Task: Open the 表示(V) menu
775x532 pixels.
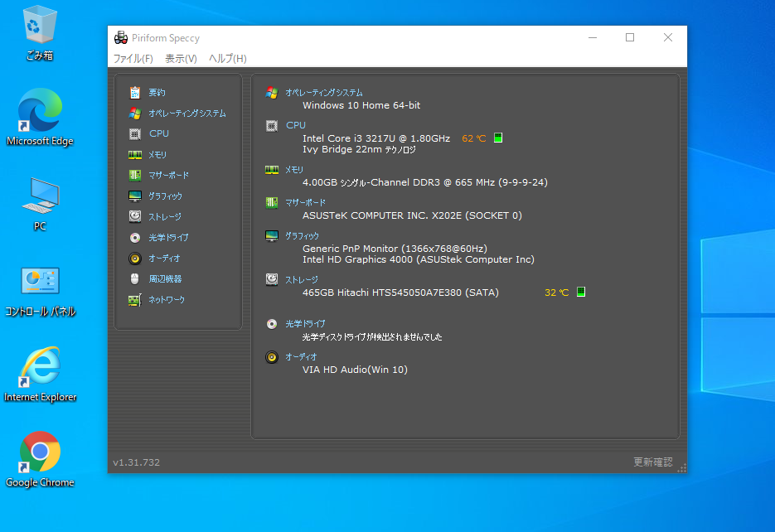Action: point(181,58)
